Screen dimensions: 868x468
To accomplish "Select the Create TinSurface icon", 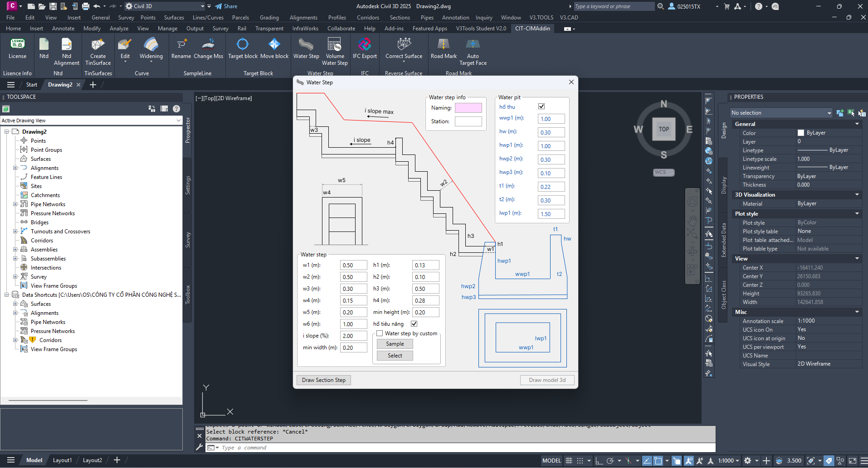I will [x=98, y=52].
